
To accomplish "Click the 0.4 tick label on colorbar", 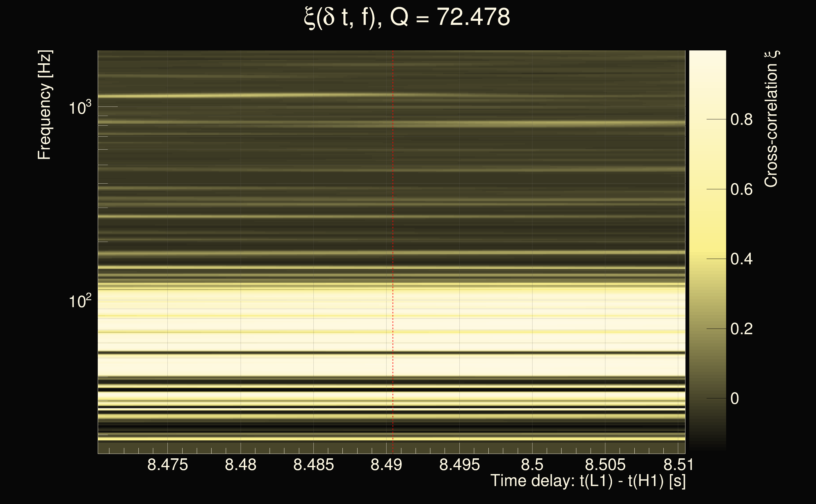I will (741, 259).
